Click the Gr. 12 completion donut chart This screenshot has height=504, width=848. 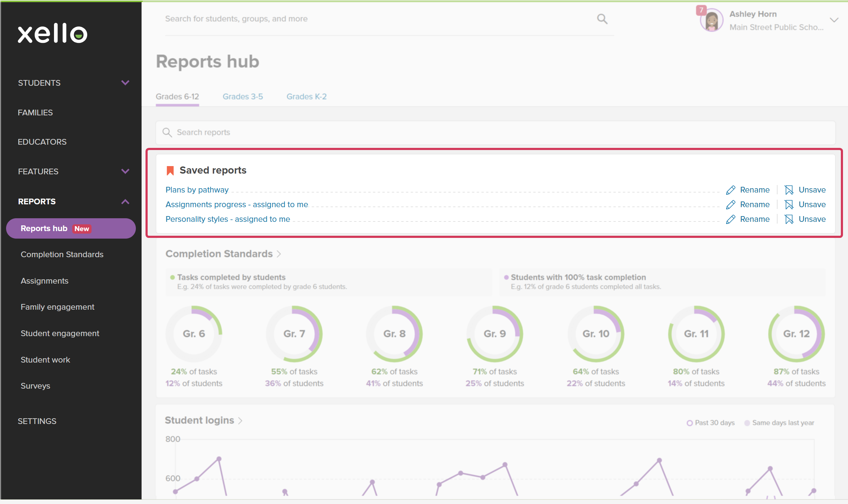[x=797, y=334]
